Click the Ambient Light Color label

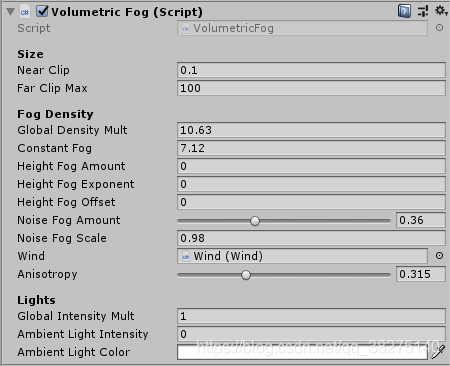74,352
